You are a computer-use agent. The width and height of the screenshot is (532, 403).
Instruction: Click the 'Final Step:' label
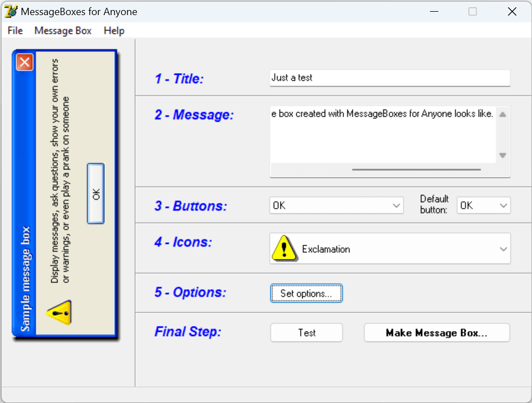[x=188, y=332]
